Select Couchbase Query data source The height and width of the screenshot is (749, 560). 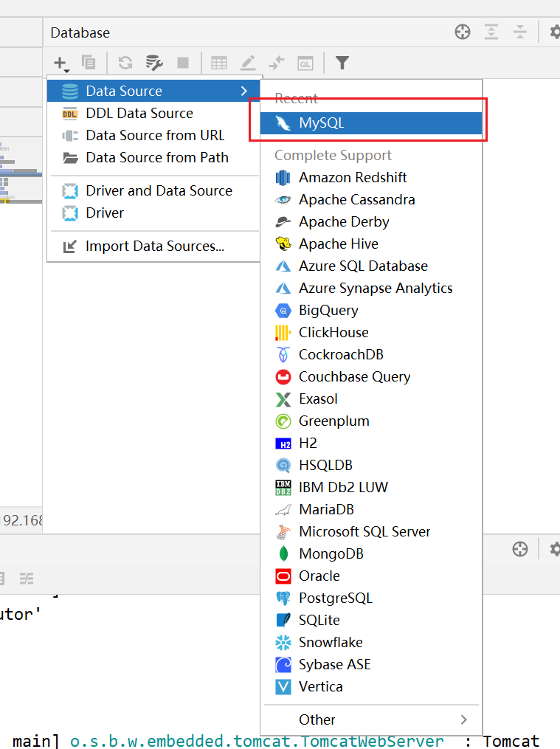(371, 376)
